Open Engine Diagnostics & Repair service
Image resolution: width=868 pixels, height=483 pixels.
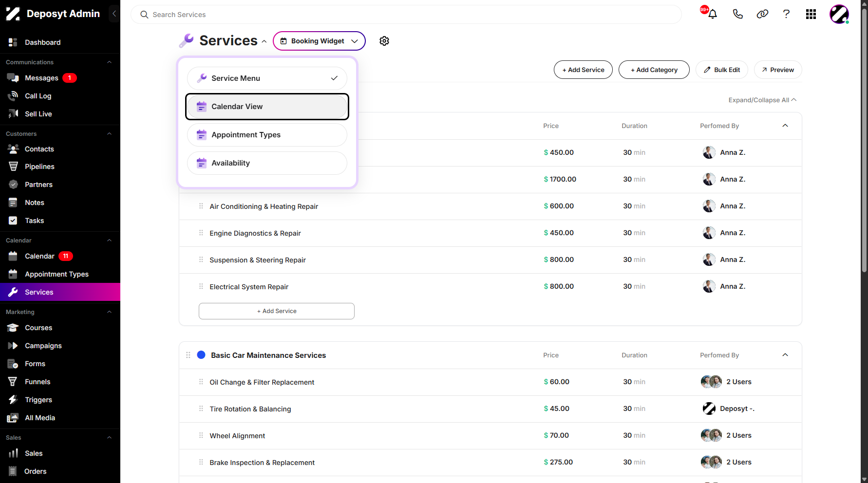(x=255, y=233)
